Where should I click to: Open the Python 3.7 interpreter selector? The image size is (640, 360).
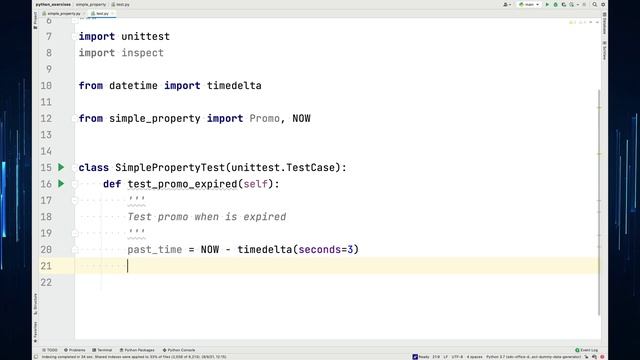tap(533, 357)
